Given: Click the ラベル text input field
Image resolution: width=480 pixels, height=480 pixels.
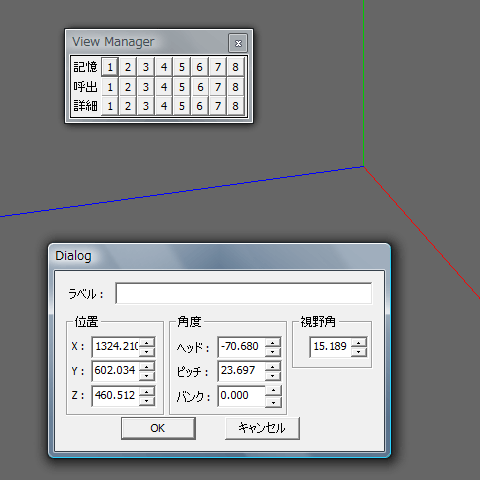Looking at the screenshot, I should (244, 293).
